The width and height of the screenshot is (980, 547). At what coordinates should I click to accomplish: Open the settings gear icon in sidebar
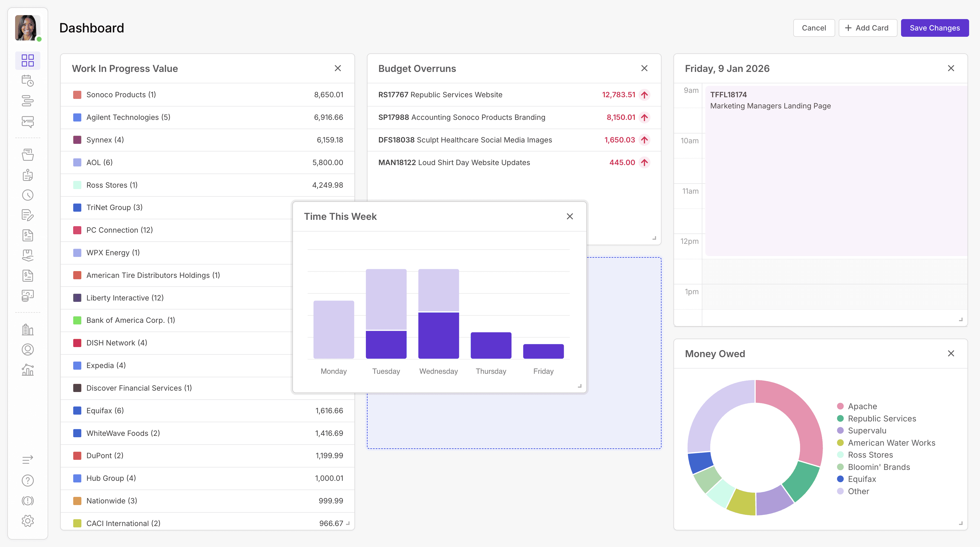point(27,521)
